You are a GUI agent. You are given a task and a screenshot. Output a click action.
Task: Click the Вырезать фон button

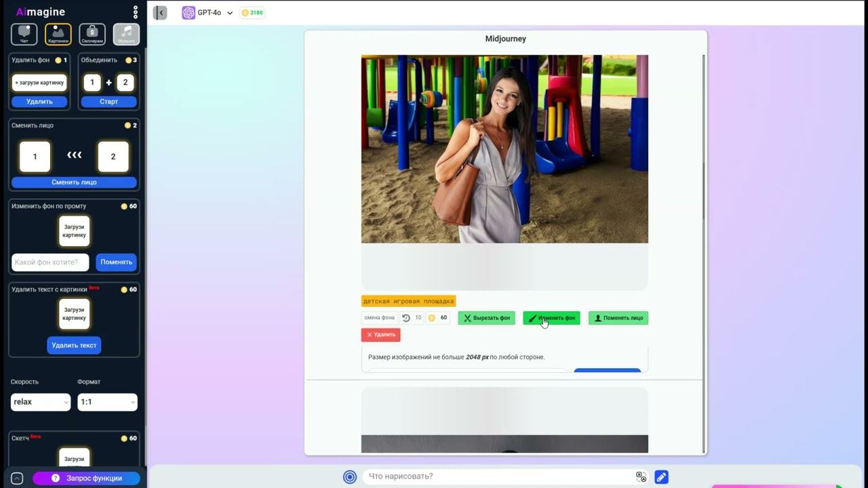486,318
